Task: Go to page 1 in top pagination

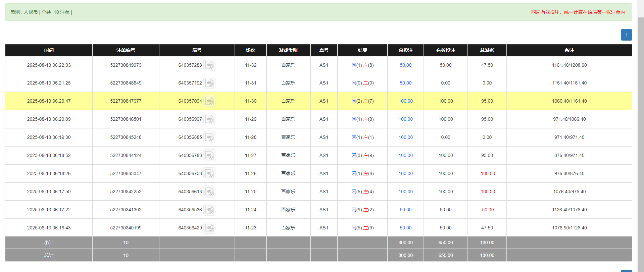Action: (626, 35)
